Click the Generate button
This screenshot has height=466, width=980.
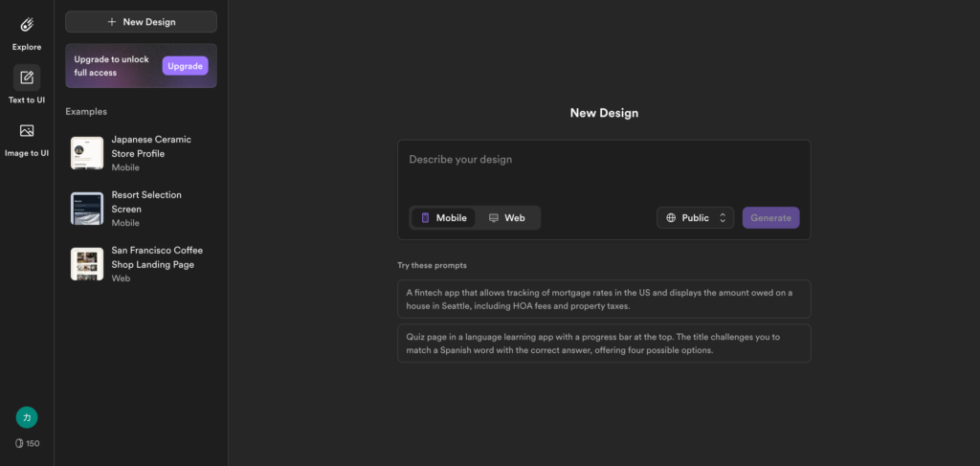(770, 218)
